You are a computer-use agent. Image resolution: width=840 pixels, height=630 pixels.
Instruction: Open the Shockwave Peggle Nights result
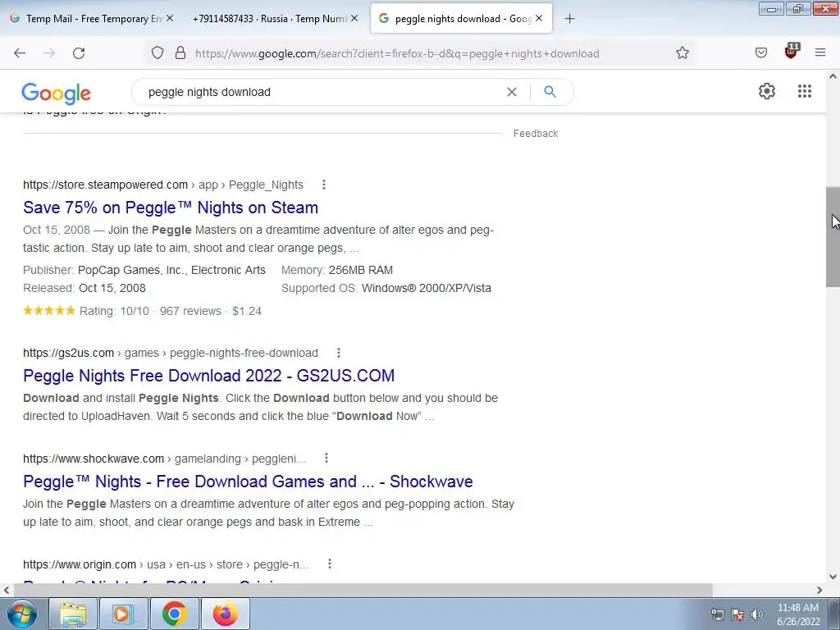(x=248, y=482)
